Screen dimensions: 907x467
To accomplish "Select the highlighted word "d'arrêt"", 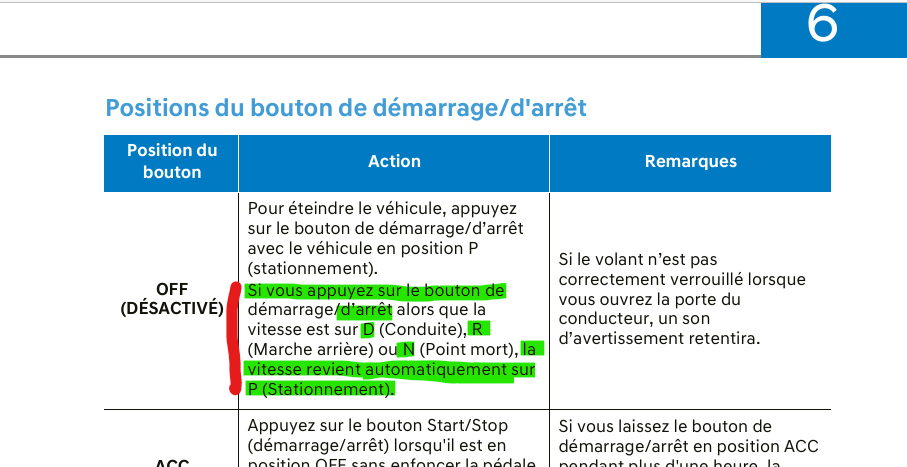I will (x=363, y=310).
